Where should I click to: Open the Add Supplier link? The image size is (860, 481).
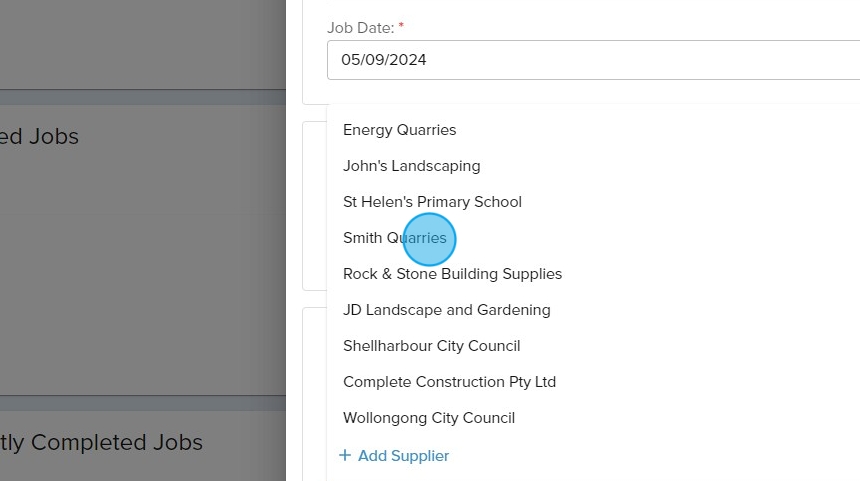[403, 456]
